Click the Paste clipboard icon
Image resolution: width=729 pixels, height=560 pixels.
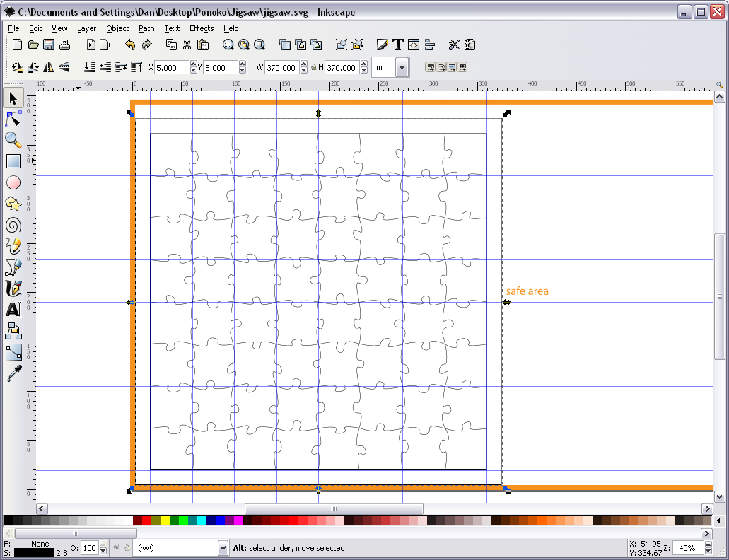[x=203, y=45]
